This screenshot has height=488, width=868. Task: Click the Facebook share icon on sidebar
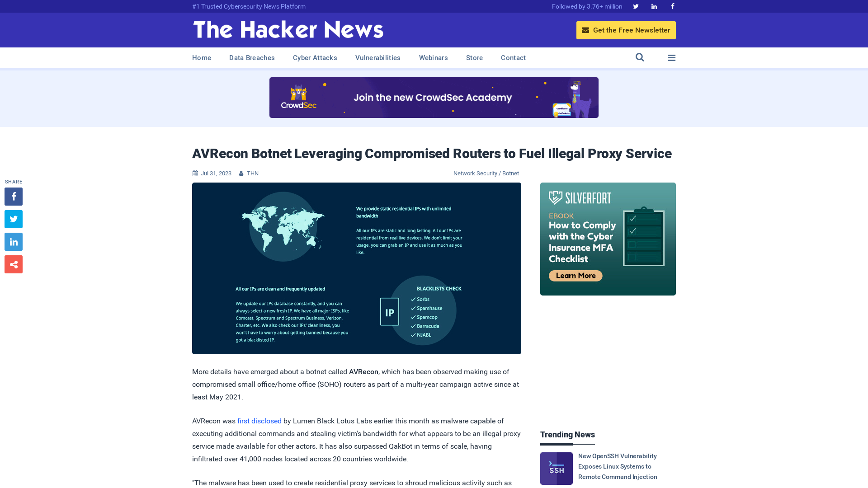pos(13,196)
